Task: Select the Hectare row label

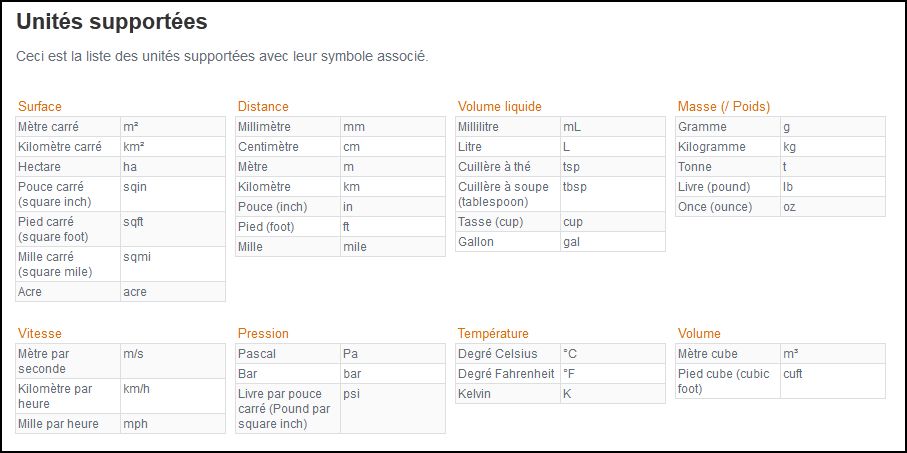Action: pos(68,167)
